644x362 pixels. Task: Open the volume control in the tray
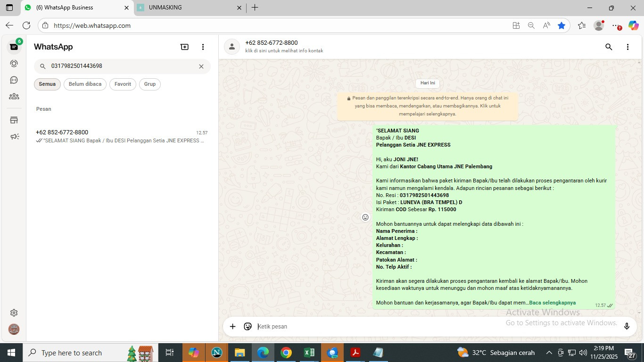point(583,353)
